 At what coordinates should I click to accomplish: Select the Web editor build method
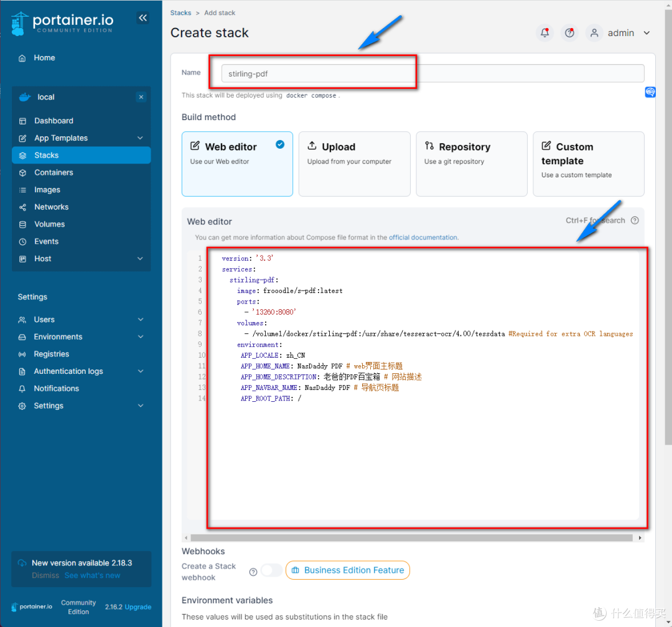[237, 164]
